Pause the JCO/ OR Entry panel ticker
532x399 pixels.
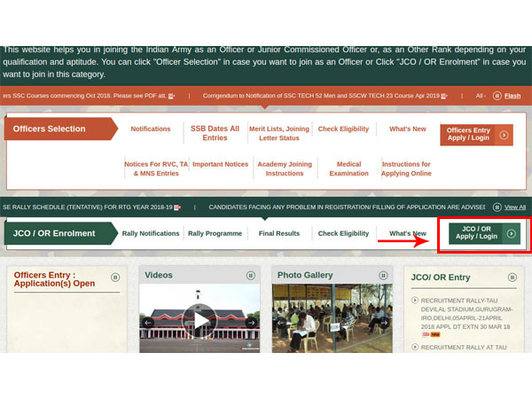coord(512,278)
